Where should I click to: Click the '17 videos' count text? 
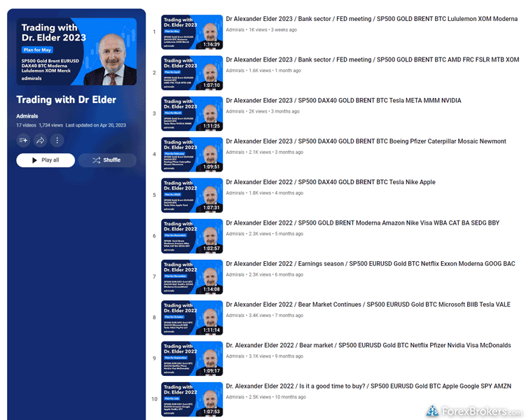click(26, 125)
